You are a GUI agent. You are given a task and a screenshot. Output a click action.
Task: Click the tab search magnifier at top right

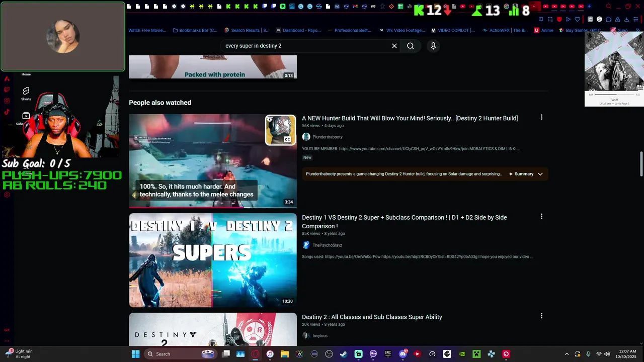pos(608,7)
